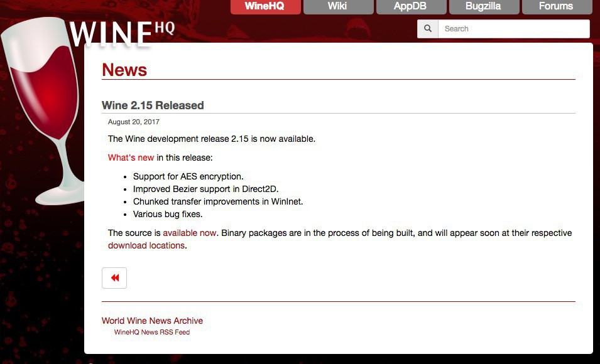Open the AppDB tab
The width and height of the screenshot is (600, 364).
point(412,6)
